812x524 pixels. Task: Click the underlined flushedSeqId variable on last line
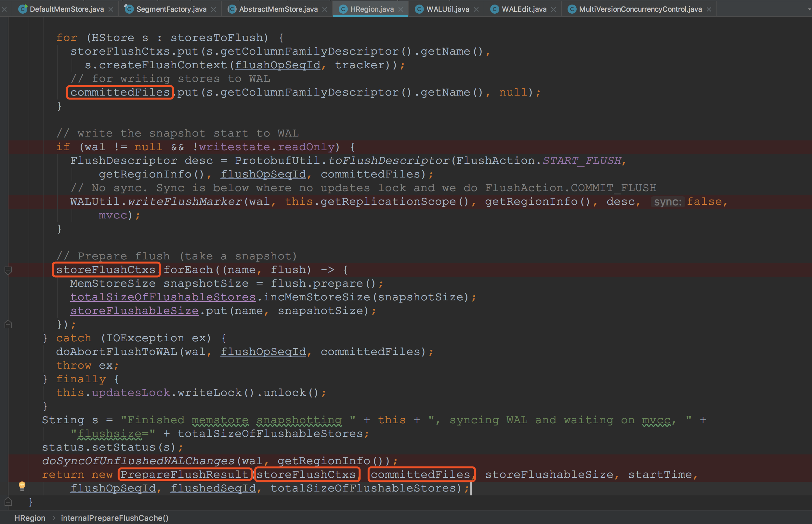pos(213,488)
